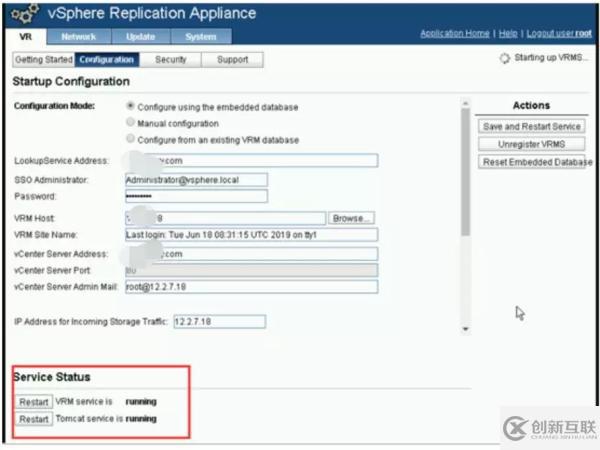Click the Startup Configuration heading
The width and height of the screenshot is (600, 450).
pyautogui.click(x=71, y=82)
